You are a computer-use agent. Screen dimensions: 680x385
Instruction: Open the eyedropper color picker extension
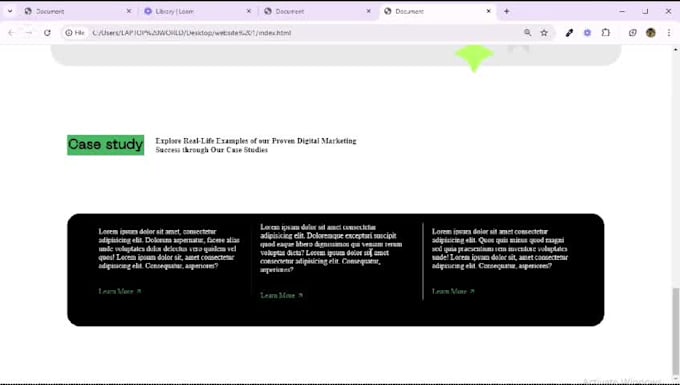point(569,33)
